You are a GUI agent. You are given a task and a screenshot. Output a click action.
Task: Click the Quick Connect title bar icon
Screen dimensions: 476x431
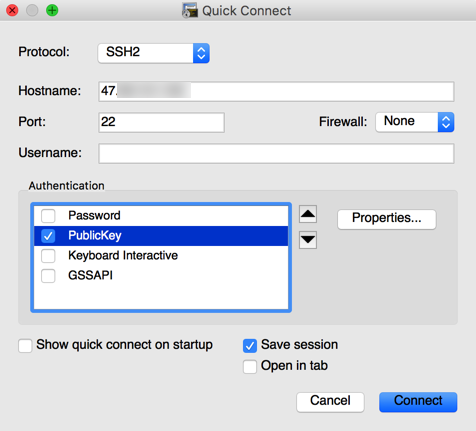coord(190,10)
